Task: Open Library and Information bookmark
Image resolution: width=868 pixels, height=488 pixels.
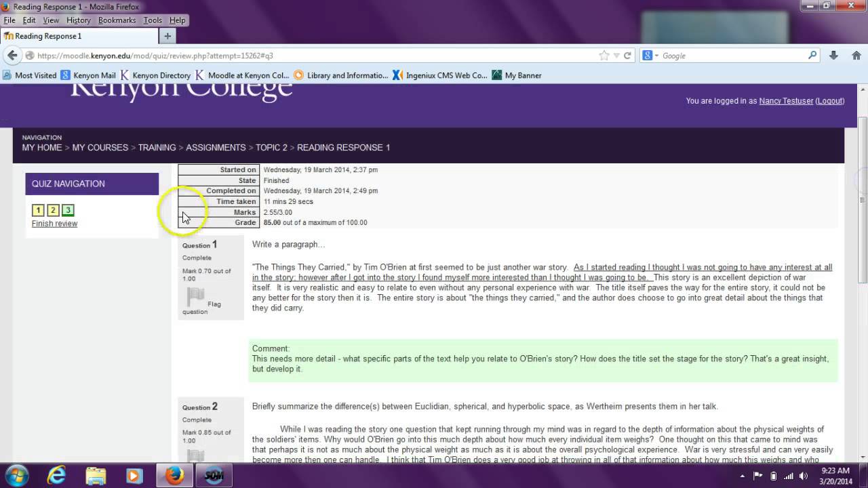Action: pos(341,75)
